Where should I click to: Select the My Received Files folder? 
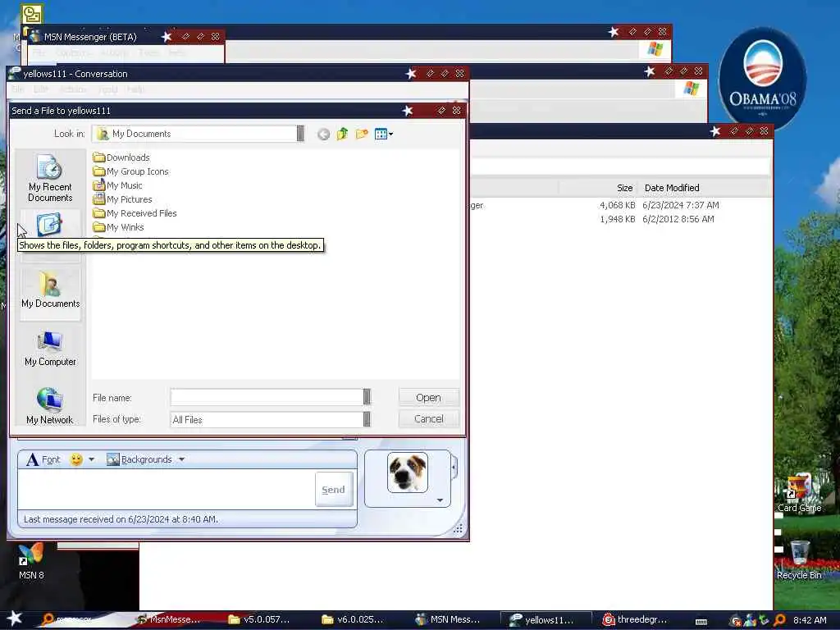pos(135,212)
